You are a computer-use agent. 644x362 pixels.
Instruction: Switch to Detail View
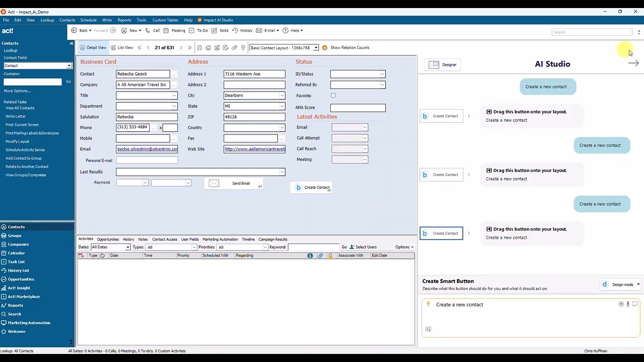point(93,48)
